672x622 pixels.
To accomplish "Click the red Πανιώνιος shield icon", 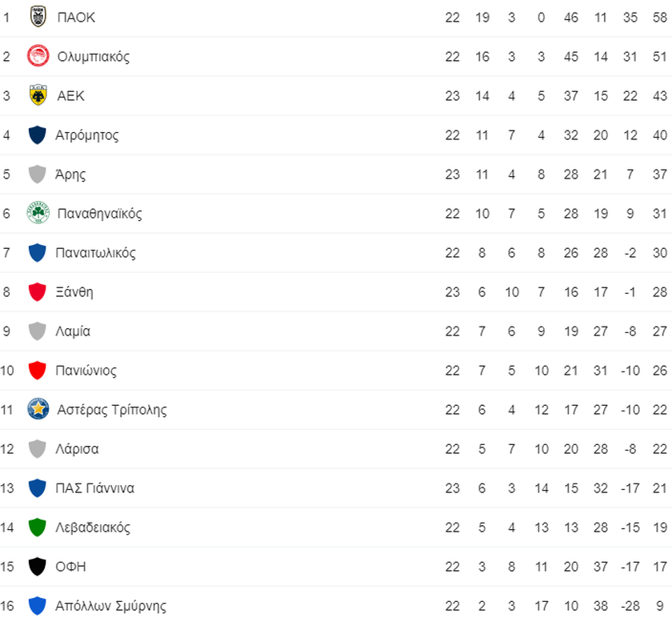I will pos(37,370).
